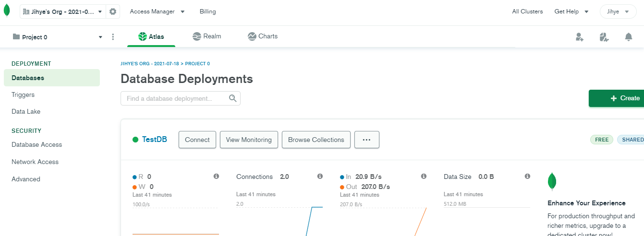The image size is (644, 236).
Task: Click the Enhance Your Experience leaf icon
Action: coord(552,181)
